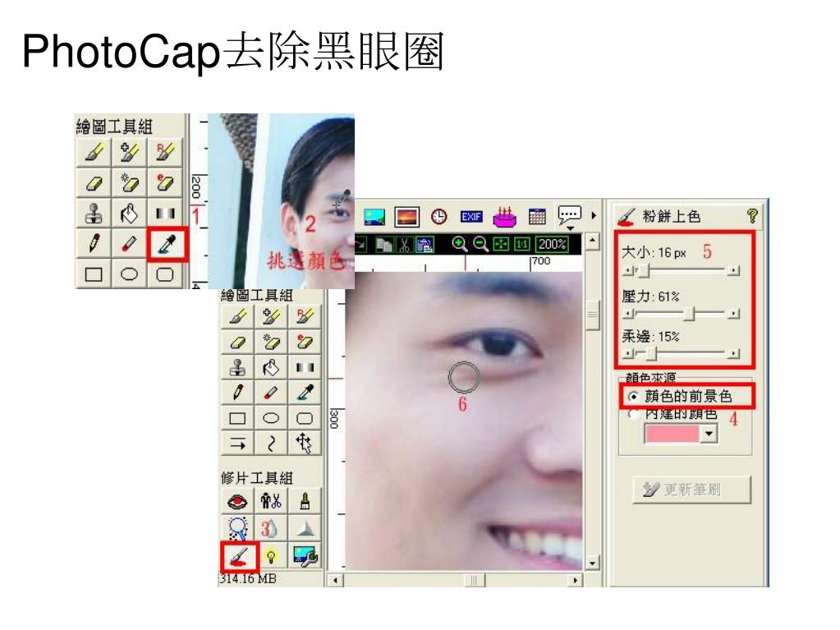Image resolution: width=840 pixels, height=630 pixels.
Task: Open the image wrench adjustment tool
Action: click(305, 556)
